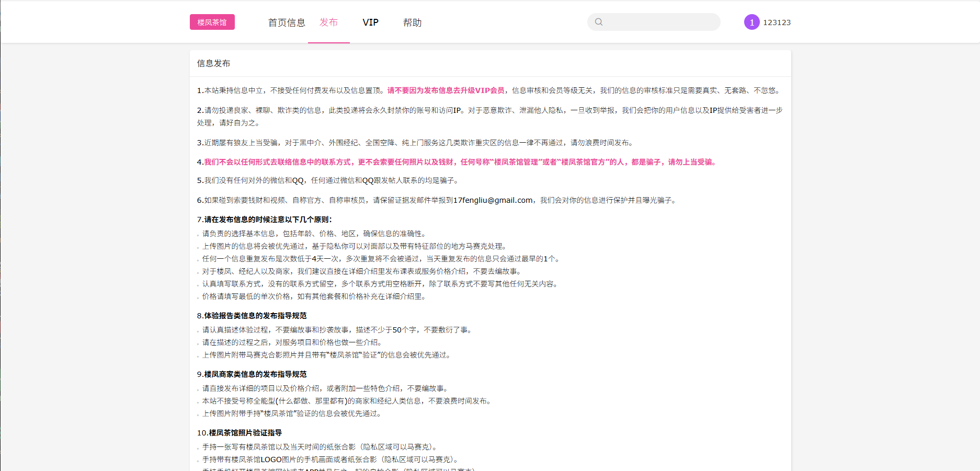
Task: Click the search magnifier icon
Action: click(x=598, y=22)
